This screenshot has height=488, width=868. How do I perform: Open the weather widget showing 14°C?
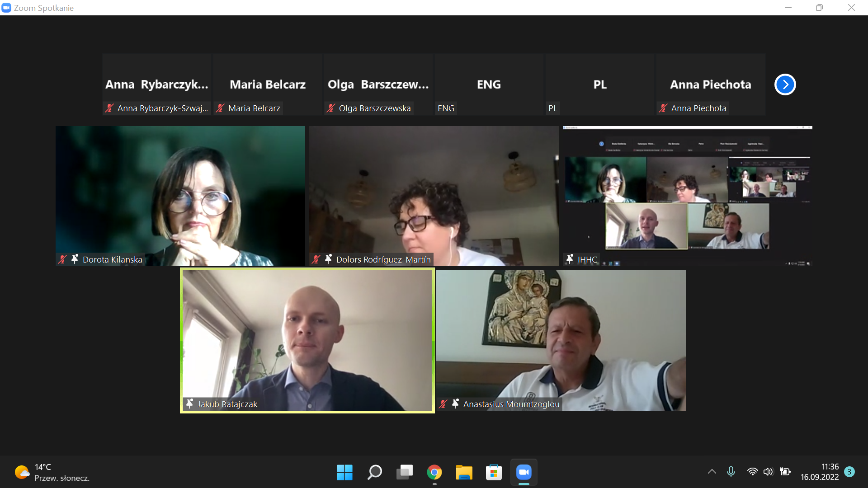click(x=52, y=472)
